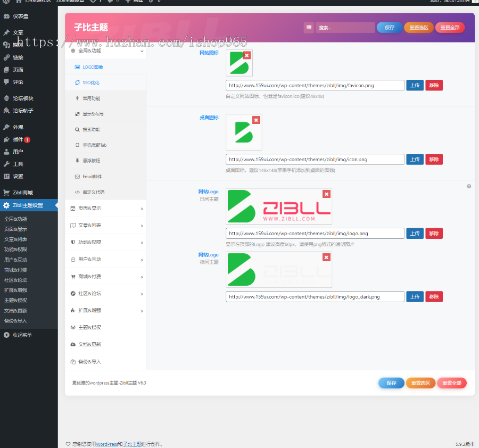The height and width of the screenshot is (448, 479).
Task: Focus the icon.png URL field
Action: (315, 160)
